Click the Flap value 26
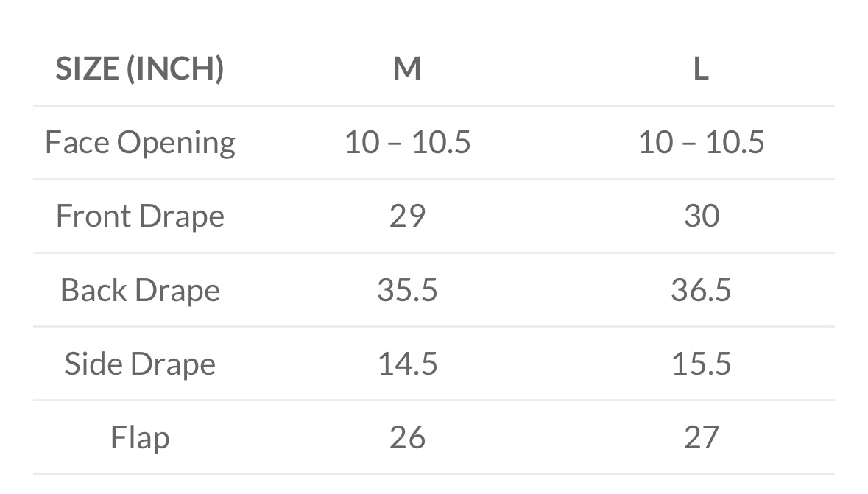 coord(407,437)
